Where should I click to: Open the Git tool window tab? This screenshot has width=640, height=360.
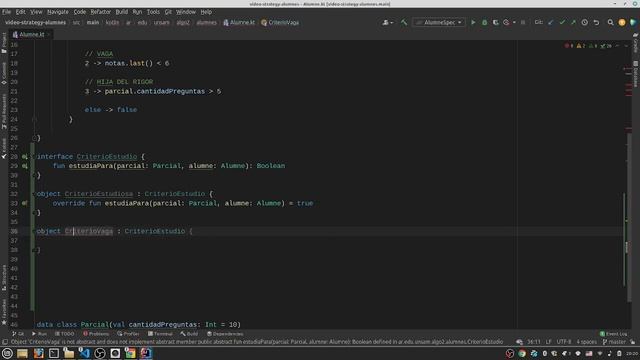(x=18, y=334)
